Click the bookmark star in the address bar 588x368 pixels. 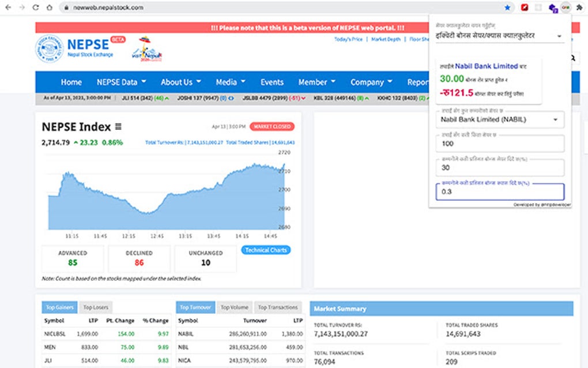point(507,7)
